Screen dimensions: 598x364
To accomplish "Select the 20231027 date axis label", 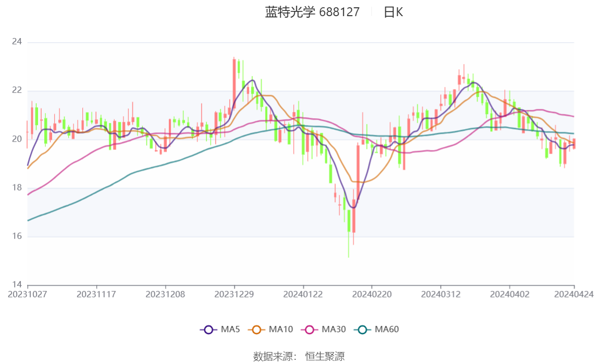I will 28,294.
